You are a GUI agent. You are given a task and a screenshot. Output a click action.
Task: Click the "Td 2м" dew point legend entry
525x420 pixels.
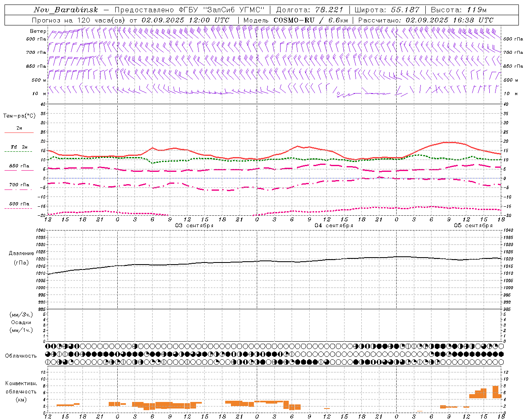pyautogui.click(x=19, y=148)
